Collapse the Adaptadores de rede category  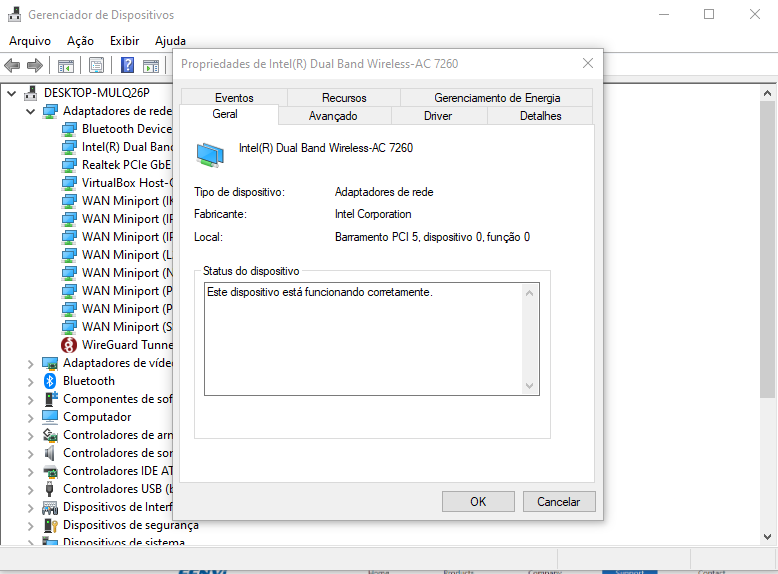tap(31, 111)
